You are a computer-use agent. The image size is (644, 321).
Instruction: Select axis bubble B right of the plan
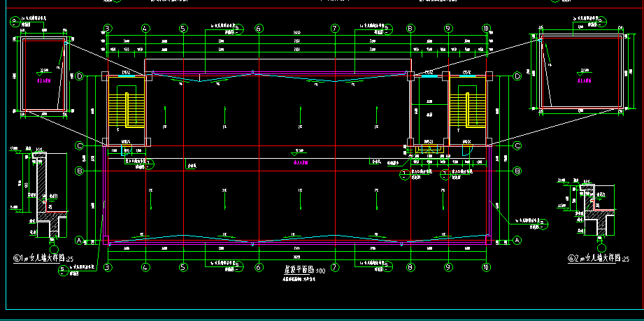[x=517, y=171]
